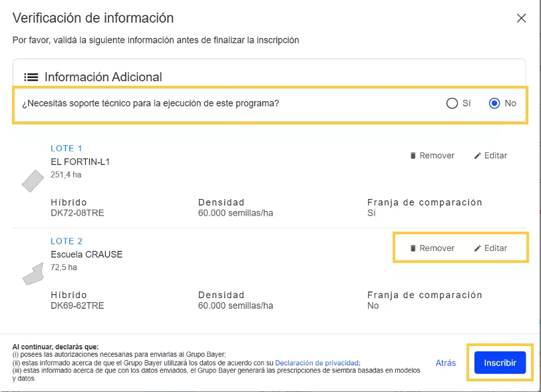Click the Remover label for EL FORTIN-L1
This screenshot has width=541, height=392.
[437, 156]
